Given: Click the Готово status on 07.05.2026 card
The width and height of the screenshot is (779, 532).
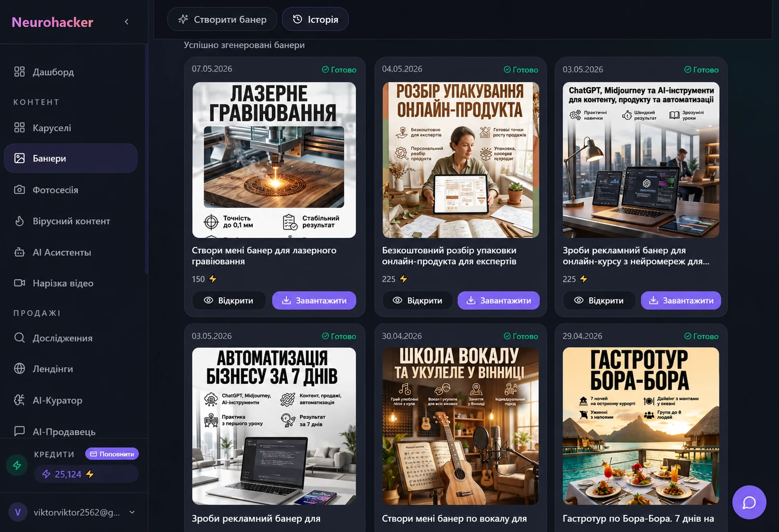Looking at the screenshot, I should click(x=339, y=70).
